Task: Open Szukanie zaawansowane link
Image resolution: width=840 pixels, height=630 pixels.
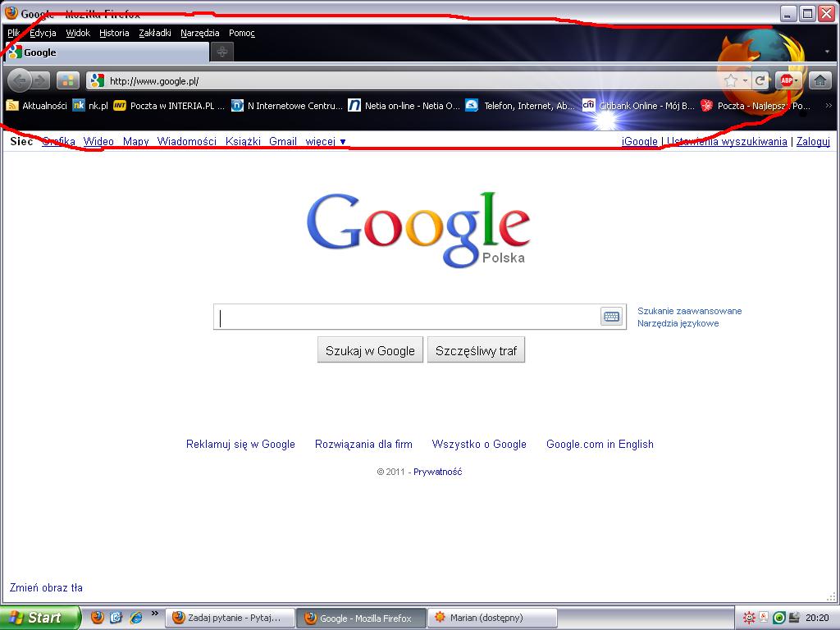Action: click(689, 311)
